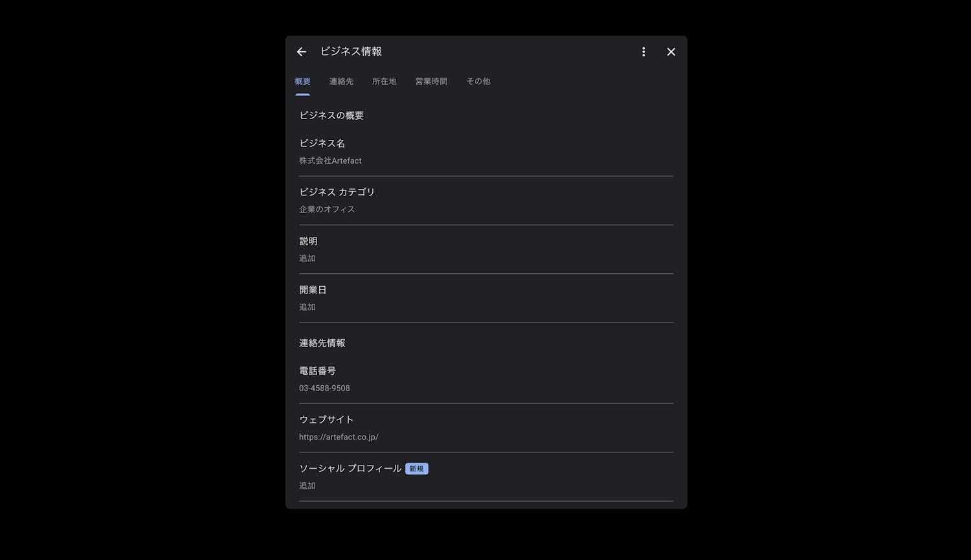The width and height of the screenshot is (971, 560).
Task: Open the 開業日 row
Action: coord(486,298)
